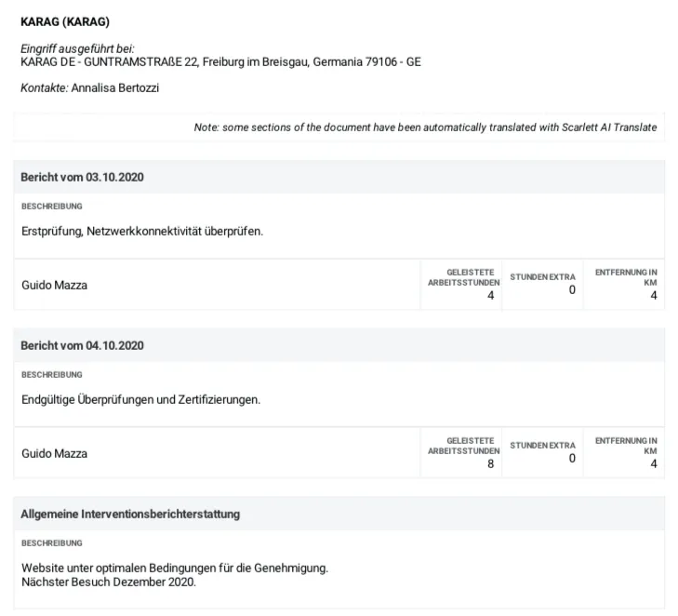Click "Entfernung in KM" in the 04.10.2020 report
Image resolution: width=678 pixels, height=616 pixels.
626,446
